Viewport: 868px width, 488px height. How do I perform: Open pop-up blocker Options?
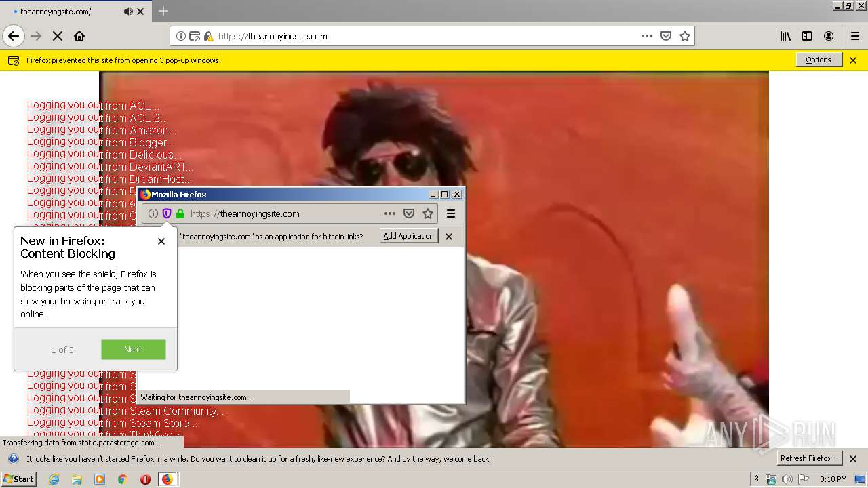[x=818, y=60]
